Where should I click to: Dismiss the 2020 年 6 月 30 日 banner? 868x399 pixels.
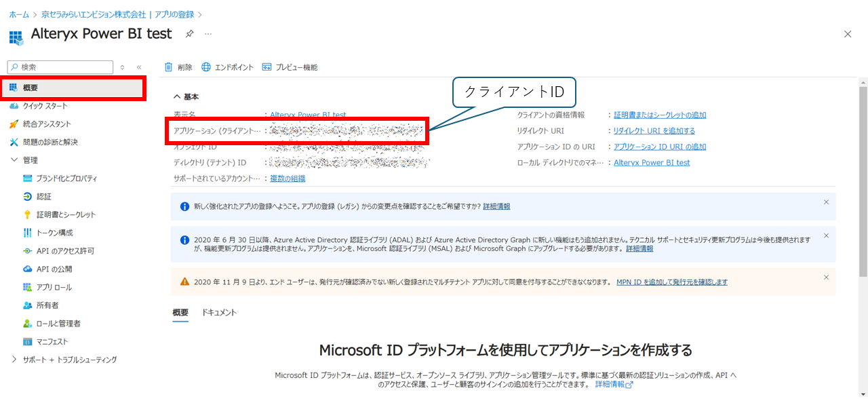(x=826, y=235)
